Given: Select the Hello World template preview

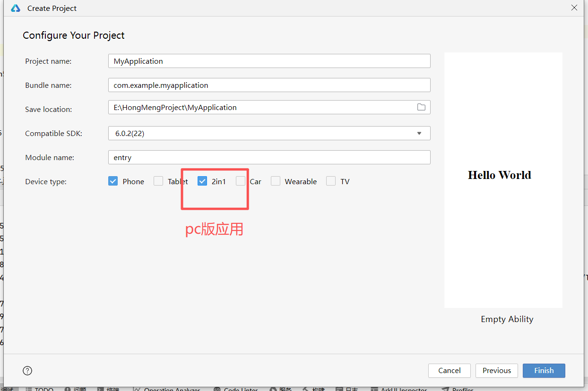Looking at the screenshot, I should 503,180.
